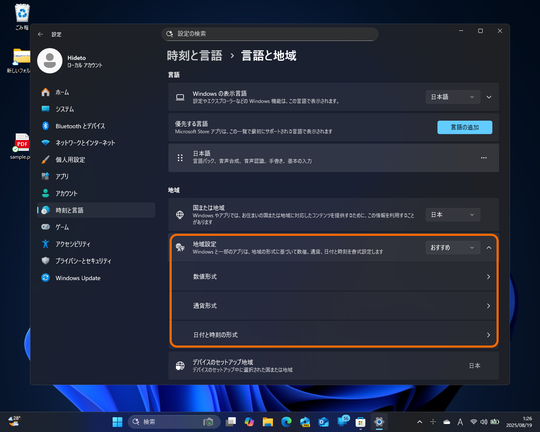The height and width of the screenshot is (432, 540).
Task: Select the Windows Update sidebar icon
Action: pyautogui.click(x=45, y=278)
